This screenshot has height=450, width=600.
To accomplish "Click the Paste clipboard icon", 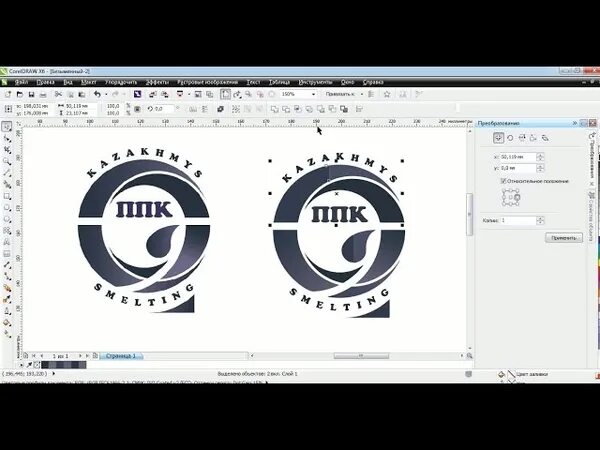I will click(x=82, y=94).
